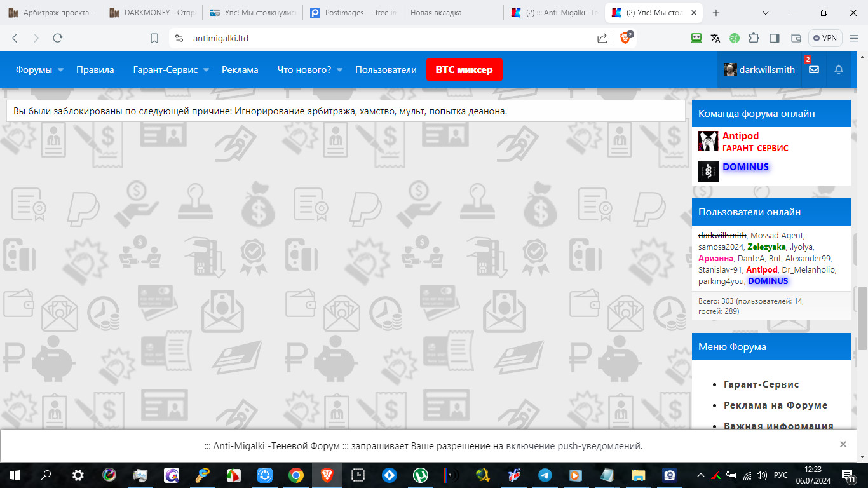Open Реклама на Форуме link
This screenshot has height=488, width=868.
coord(775,405)
